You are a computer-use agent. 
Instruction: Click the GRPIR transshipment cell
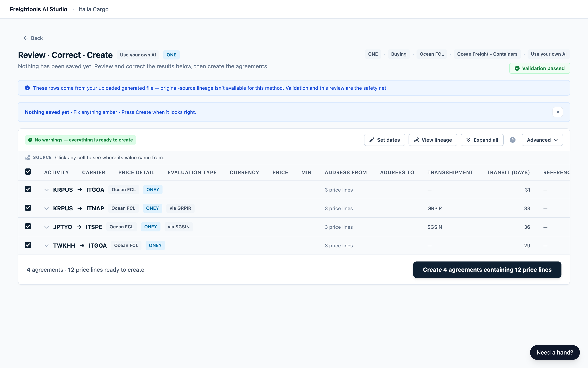click(434, 209)
